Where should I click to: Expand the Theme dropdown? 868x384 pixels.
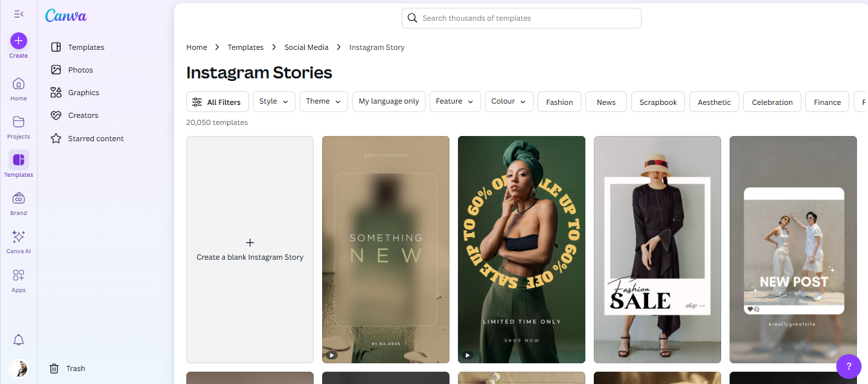point(323,102)
